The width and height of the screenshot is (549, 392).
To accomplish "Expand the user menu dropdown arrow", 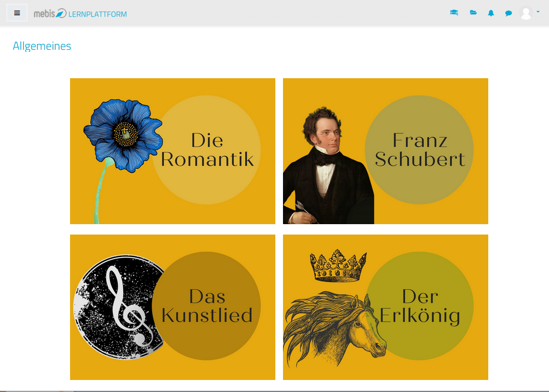I will [538, 12].
